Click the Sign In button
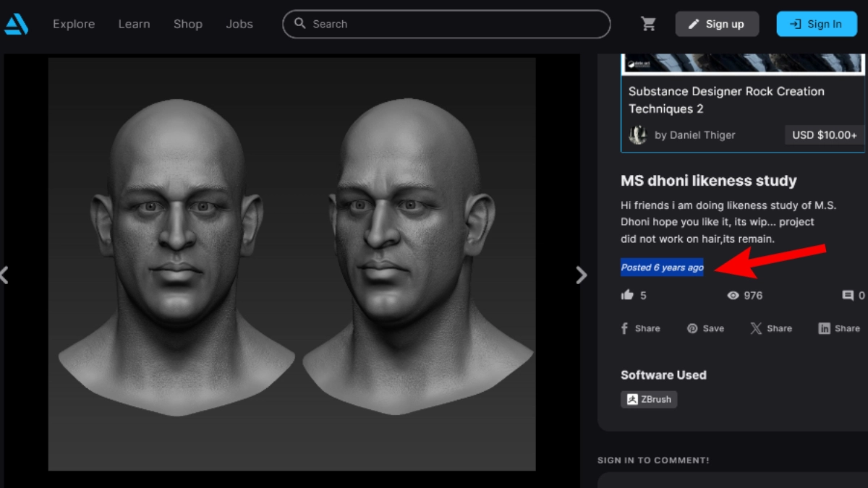The height and width of the screenshot is (488, 868). 816,24
